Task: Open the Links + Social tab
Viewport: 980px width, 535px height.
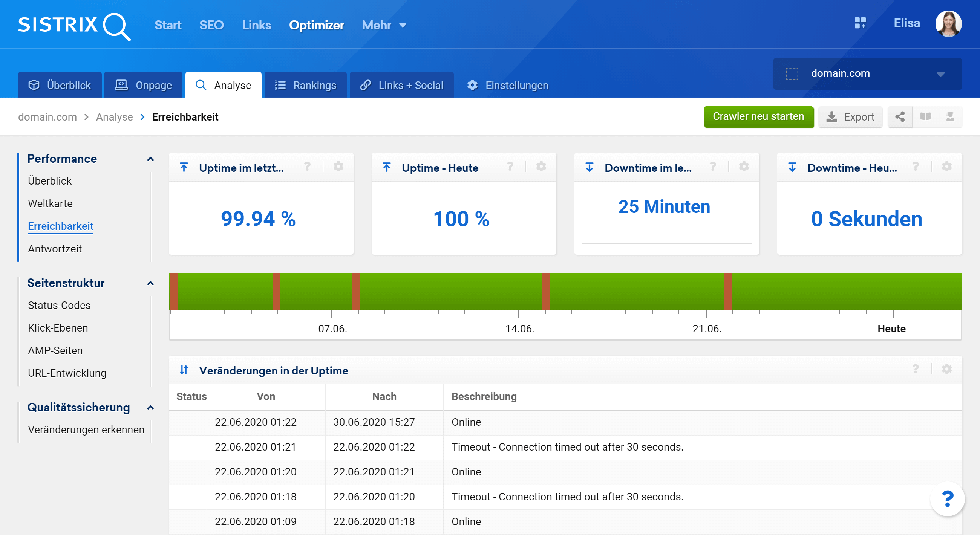Action: coord(402,85)
